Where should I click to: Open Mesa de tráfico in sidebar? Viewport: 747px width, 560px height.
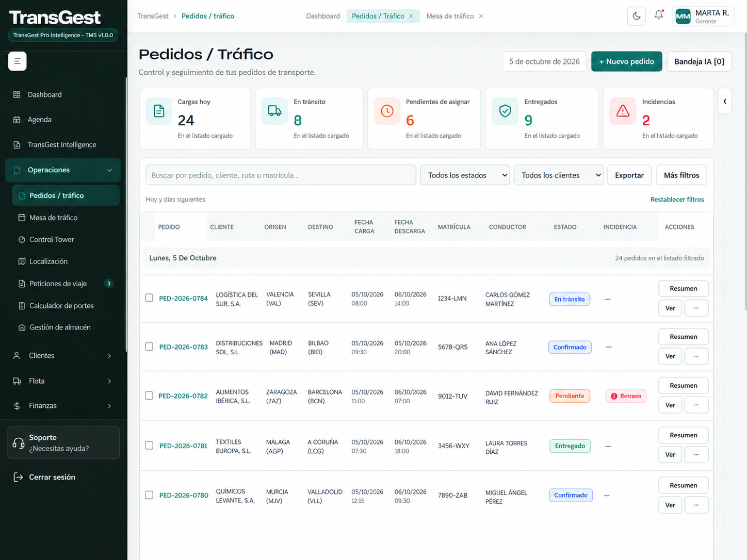pos(66,218)
